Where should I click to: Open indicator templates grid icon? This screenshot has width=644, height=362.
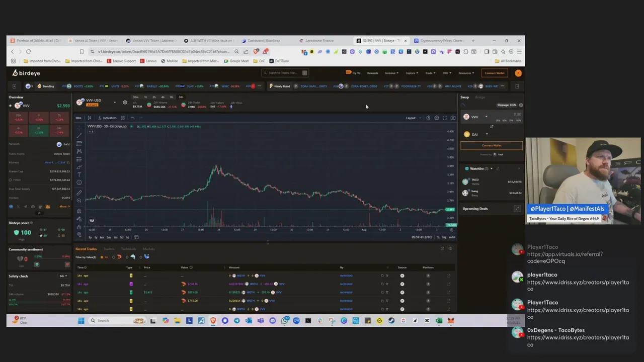123,118
